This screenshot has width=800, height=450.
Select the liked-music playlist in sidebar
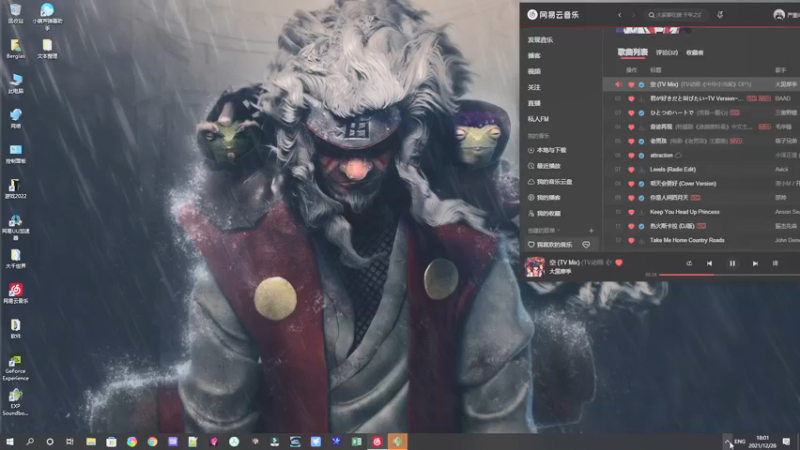tap(550, 245)
